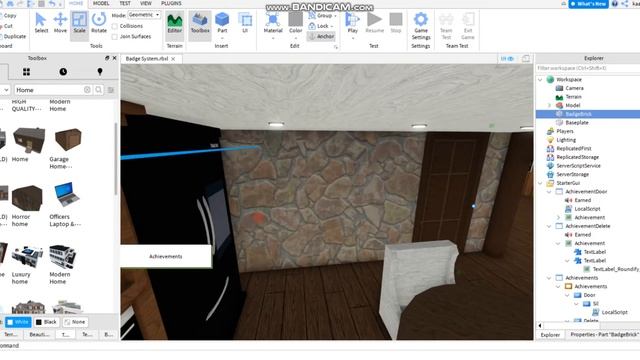
Task: Click the Achievements button in the viewport
Action: coord(166,256)
